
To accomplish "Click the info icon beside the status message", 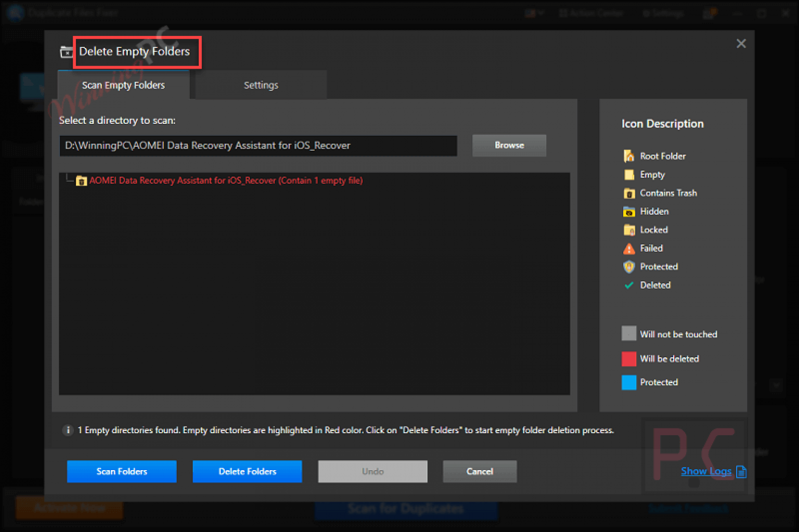I will [68, 430].
